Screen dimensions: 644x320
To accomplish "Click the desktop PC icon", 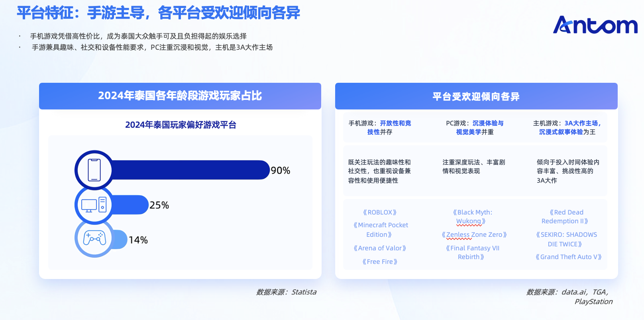I will point(94,205).
